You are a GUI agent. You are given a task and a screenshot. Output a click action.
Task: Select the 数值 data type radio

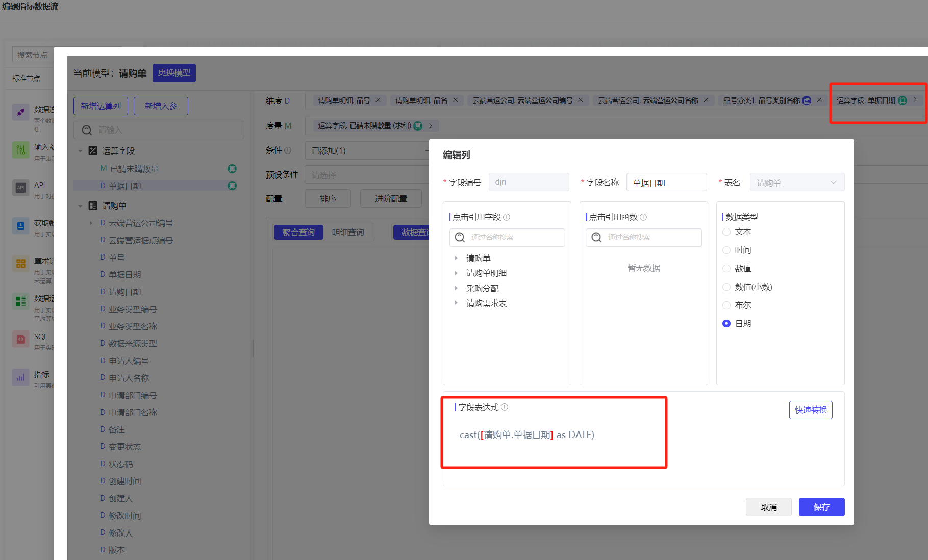(726, 268)
